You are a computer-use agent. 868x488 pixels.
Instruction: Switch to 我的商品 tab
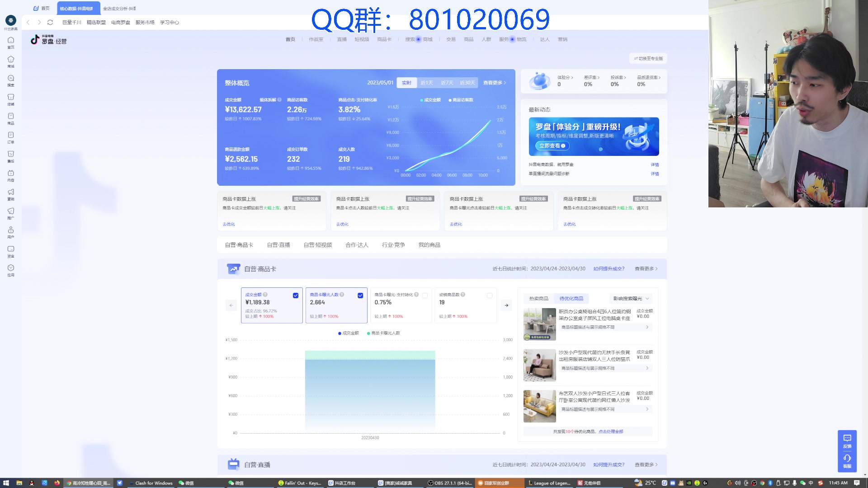click(x=429, y=245)
